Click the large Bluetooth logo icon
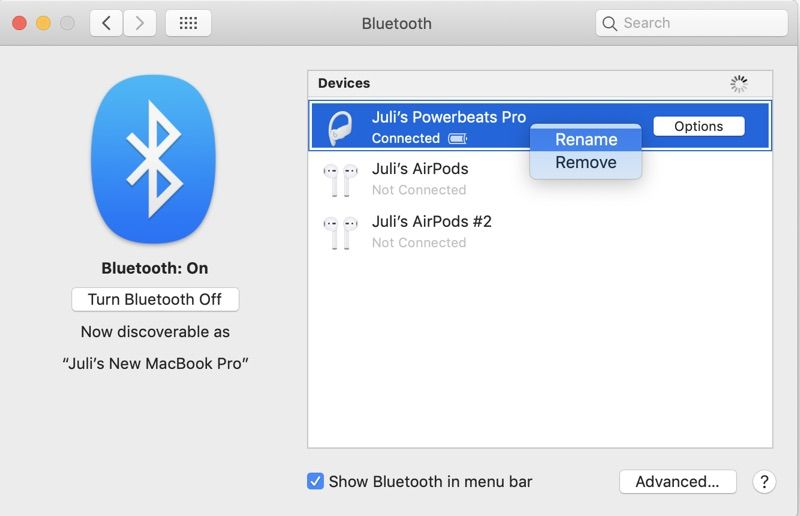 pyautogui.click(x=153, y=158)
